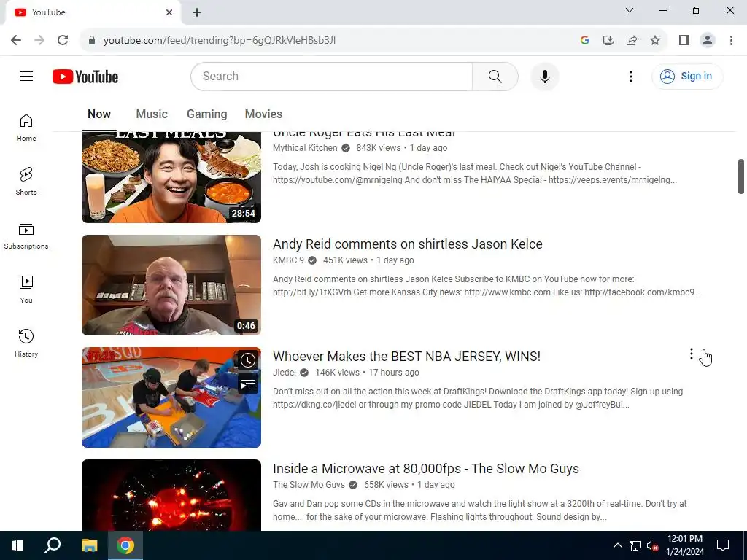
Task: Bookmark this tab with star
Action: pos(655,41)
